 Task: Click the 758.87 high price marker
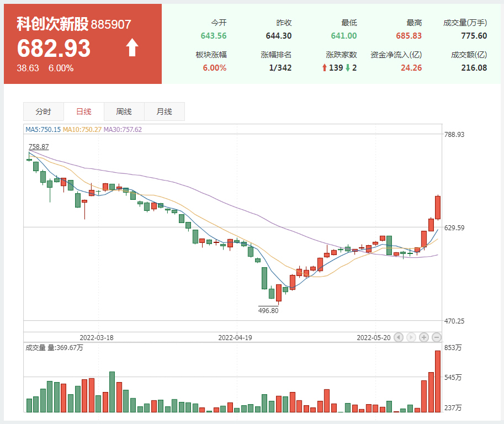point(38,147)
